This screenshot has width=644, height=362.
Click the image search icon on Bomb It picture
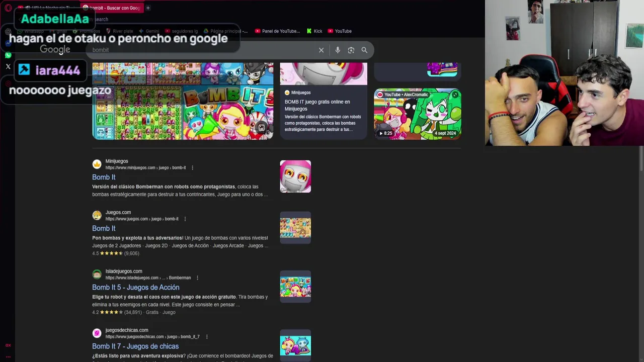[261, 128]
